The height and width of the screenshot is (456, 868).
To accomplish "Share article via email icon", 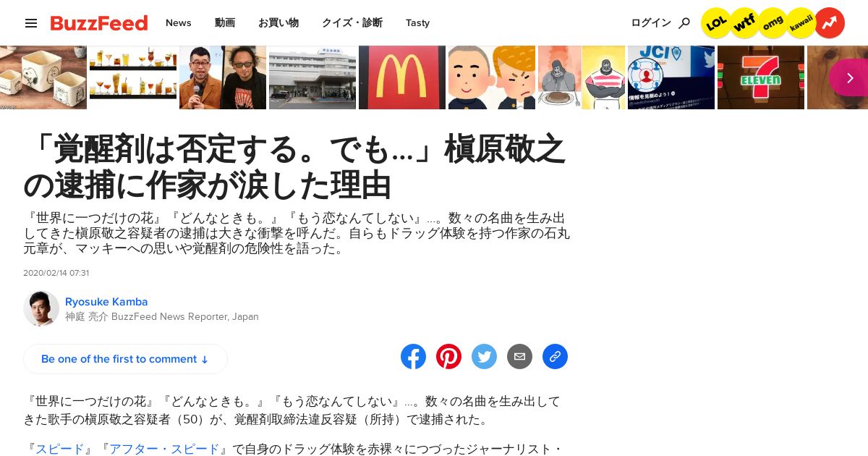I will pos(519,357).
